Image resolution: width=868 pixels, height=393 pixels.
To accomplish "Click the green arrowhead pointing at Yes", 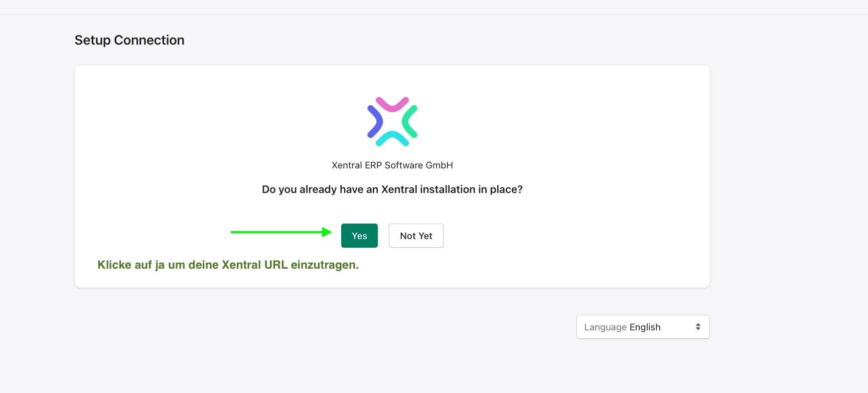I will tap(327, 232).
